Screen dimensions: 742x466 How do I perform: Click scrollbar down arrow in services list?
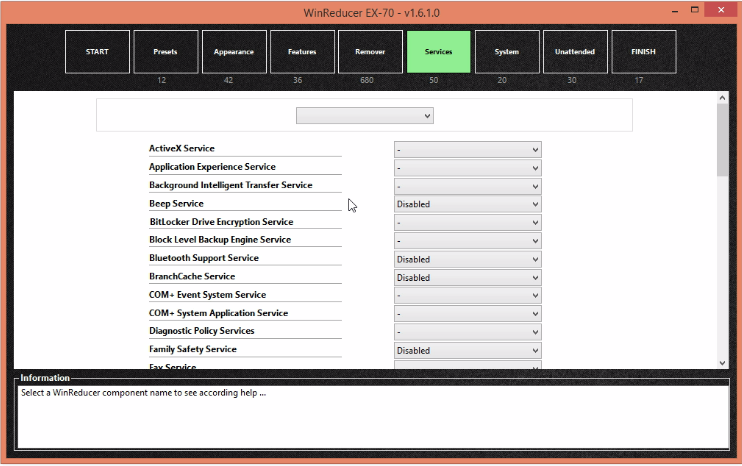pos(722,363)
